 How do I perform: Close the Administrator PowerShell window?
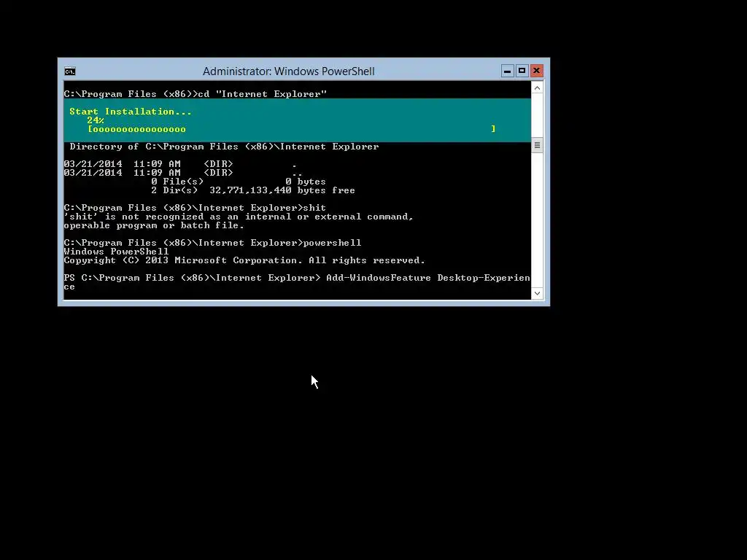(x=536, y=71)
